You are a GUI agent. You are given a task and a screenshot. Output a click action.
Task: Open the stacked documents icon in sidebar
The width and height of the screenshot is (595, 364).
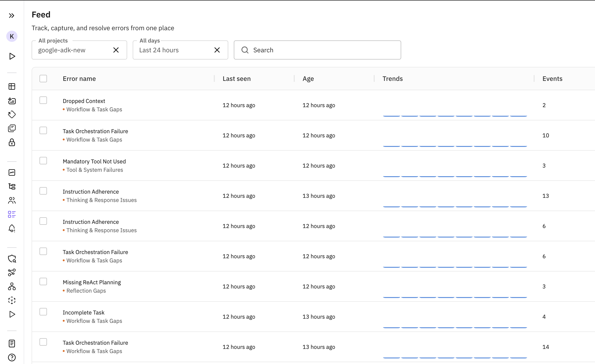point(12,129)
